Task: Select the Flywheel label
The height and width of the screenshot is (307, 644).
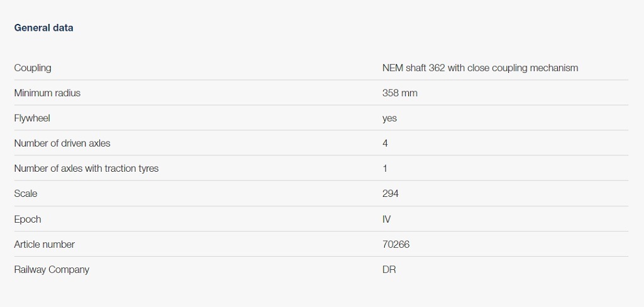Action: (x=32, y=118)
